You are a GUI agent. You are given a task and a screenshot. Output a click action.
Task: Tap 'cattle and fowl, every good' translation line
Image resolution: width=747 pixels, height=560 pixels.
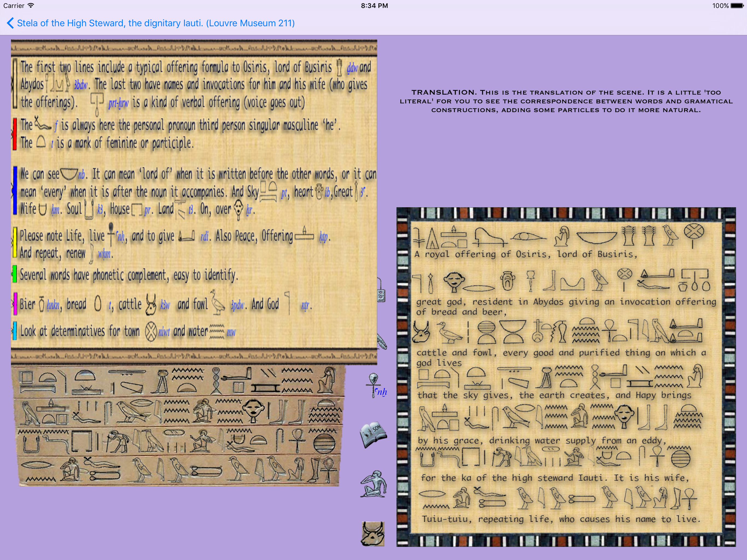561,357
